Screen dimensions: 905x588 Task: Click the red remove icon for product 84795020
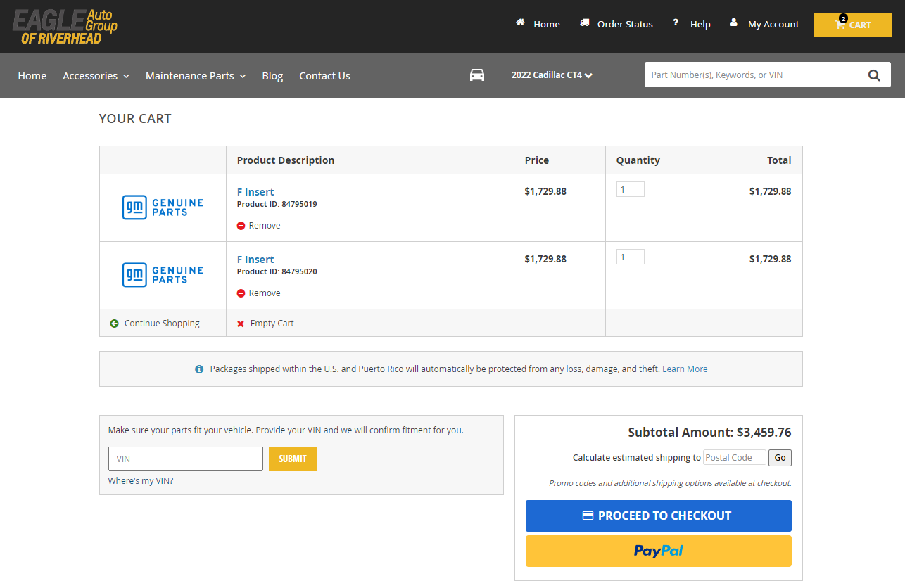[x=241, y=293]
